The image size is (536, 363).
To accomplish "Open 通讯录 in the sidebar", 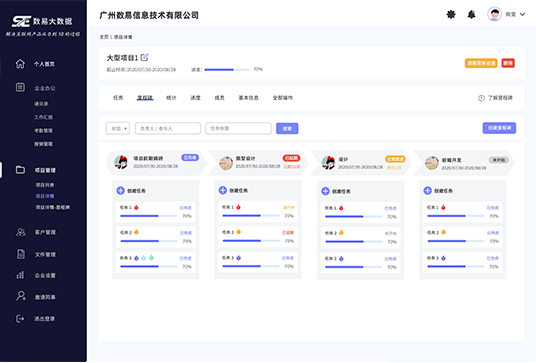I will (x=41, y=104).
